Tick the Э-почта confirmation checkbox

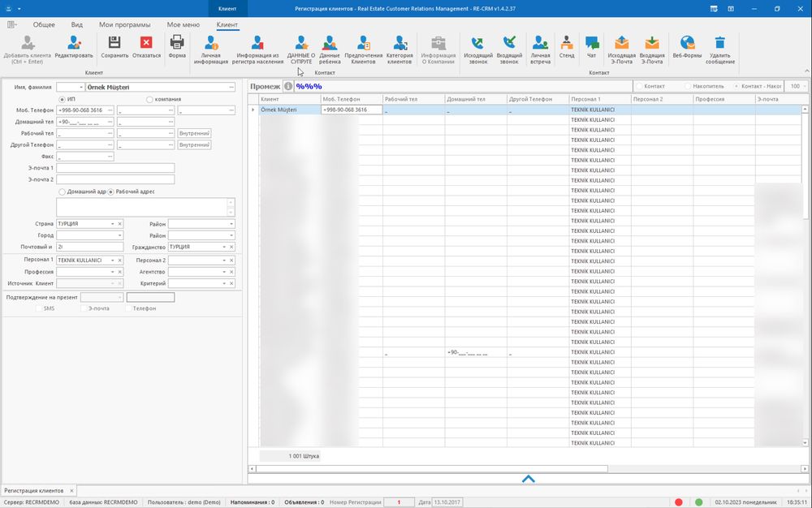pos(84,308)
